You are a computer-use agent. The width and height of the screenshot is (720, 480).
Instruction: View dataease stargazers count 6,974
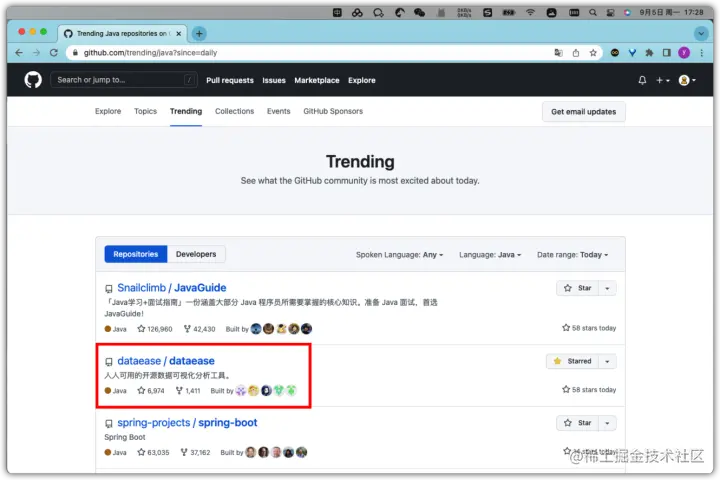point(151,390)
